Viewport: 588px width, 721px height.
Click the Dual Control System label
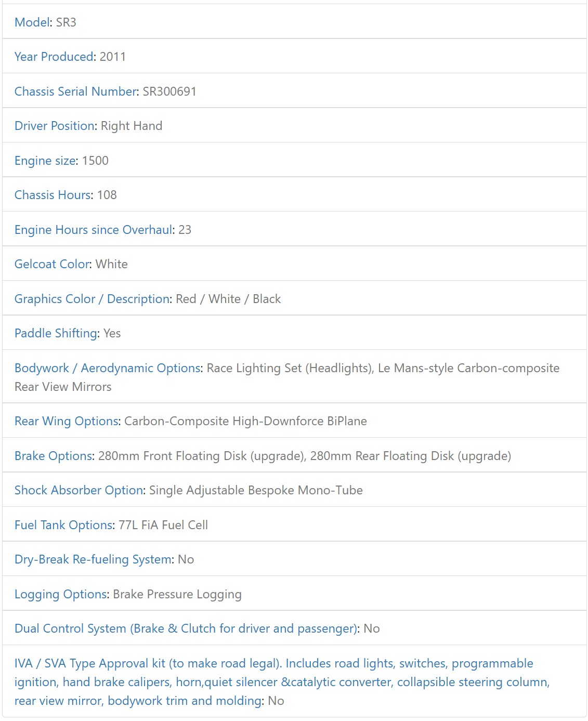(186, 628)
